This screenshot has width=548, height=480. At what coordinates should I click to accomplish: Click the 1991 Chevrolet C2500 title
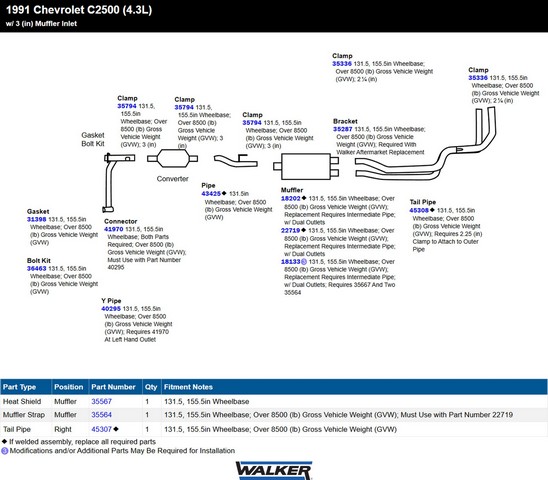(x=79, y=10)
